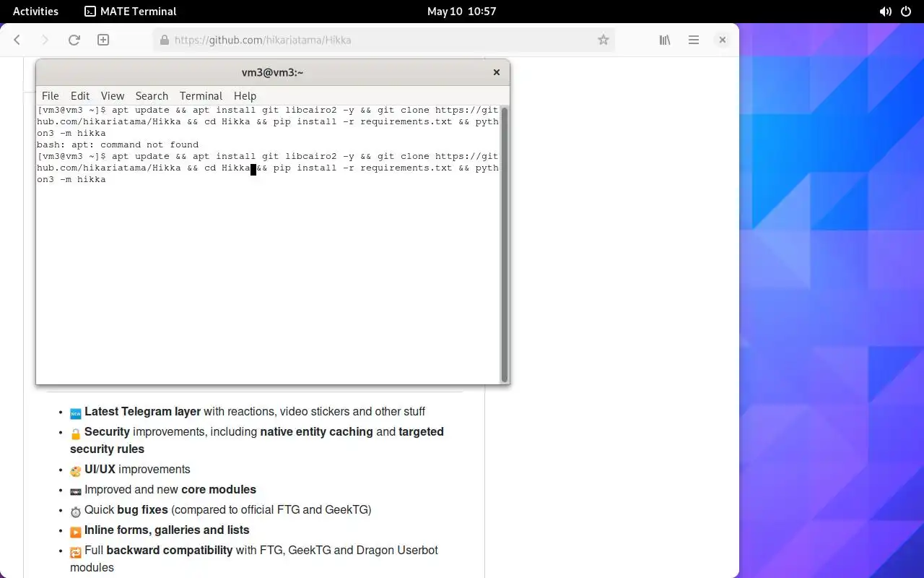Click 'Inline forms, galleries and lists' text
Screen dimensions: 924x578
pos(167,530)
